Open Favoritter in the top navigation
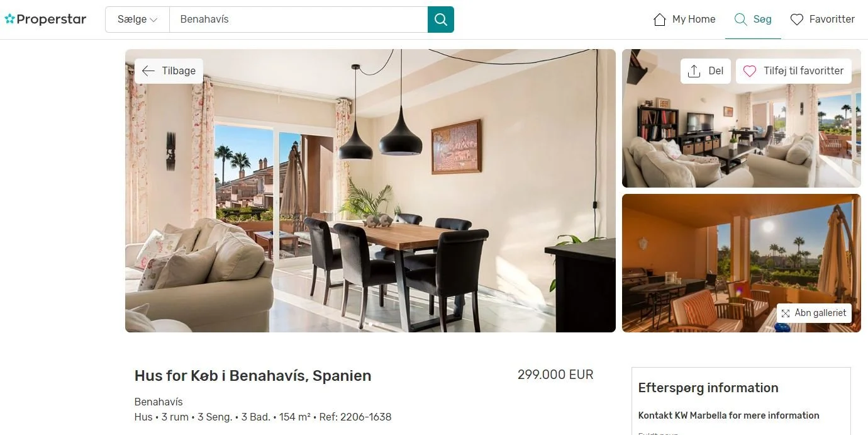This screenshot has height=435, width=868. pyautogui.click(x=823, y=20)
